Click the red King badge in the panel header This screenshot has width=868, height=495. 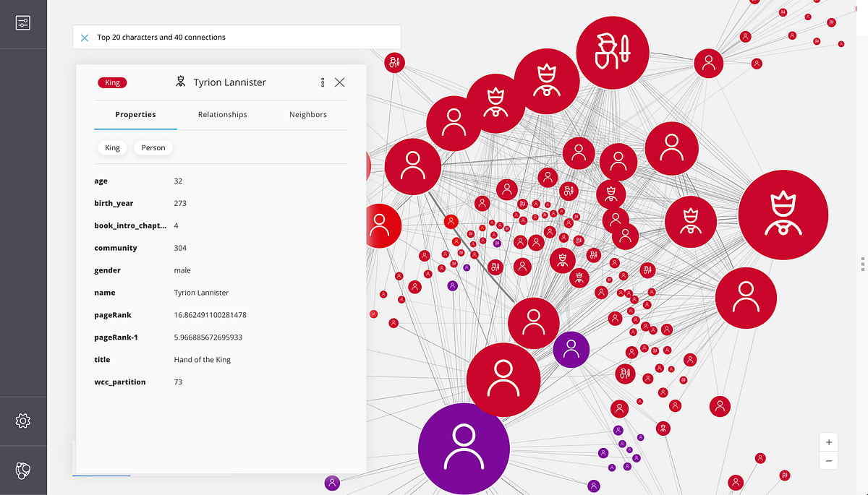[112, 82]
